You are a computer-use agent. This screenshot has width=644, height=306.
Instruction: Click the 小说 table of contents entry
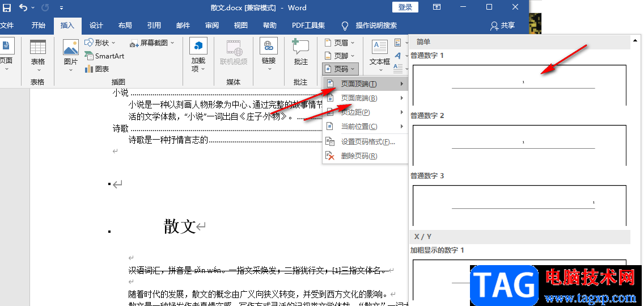pyautogui.click(x=120, y=93)
